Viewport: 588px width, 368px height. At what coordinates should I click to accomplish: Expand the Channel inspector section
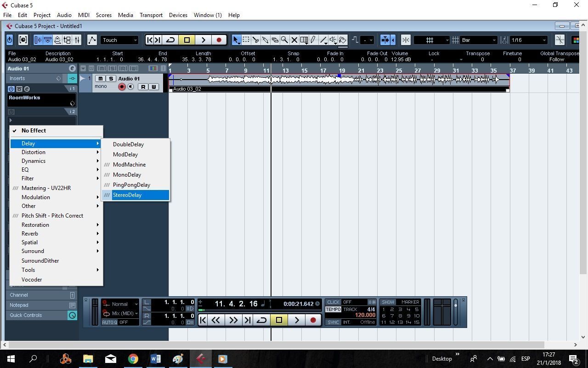(41, 295)
